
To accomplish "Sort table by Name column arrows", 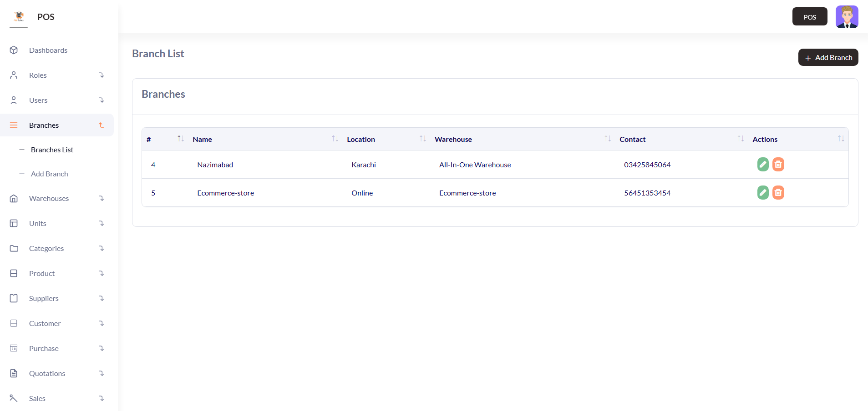I will (x=335, y=139).
